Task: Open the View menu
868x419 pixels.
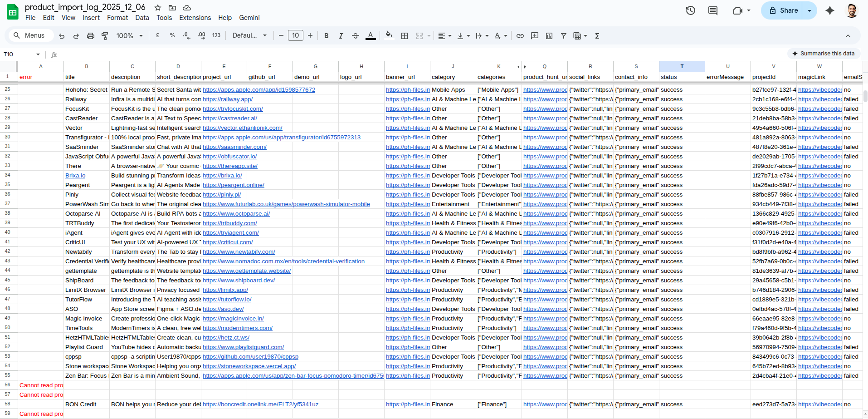Action: coord(68,18)
